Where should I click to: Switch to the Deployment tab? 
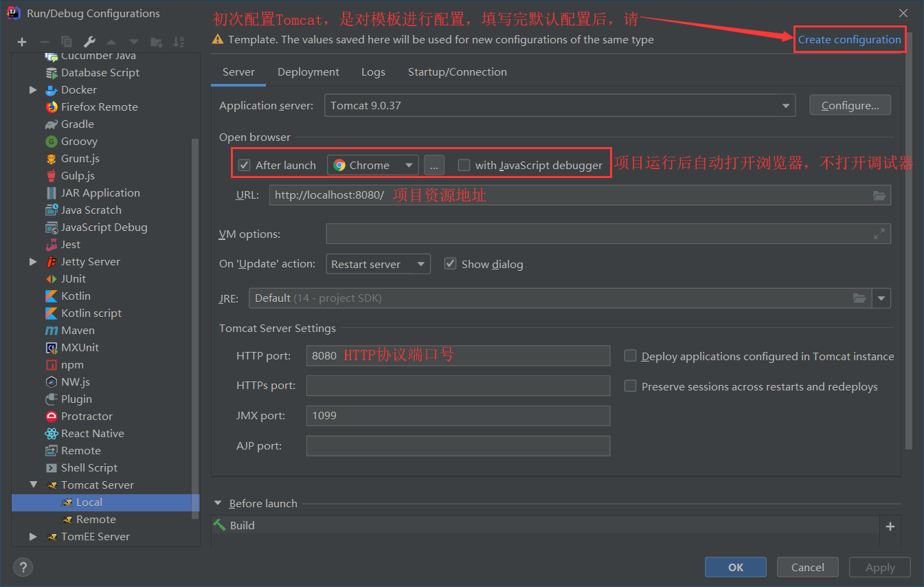click(308, 72)
